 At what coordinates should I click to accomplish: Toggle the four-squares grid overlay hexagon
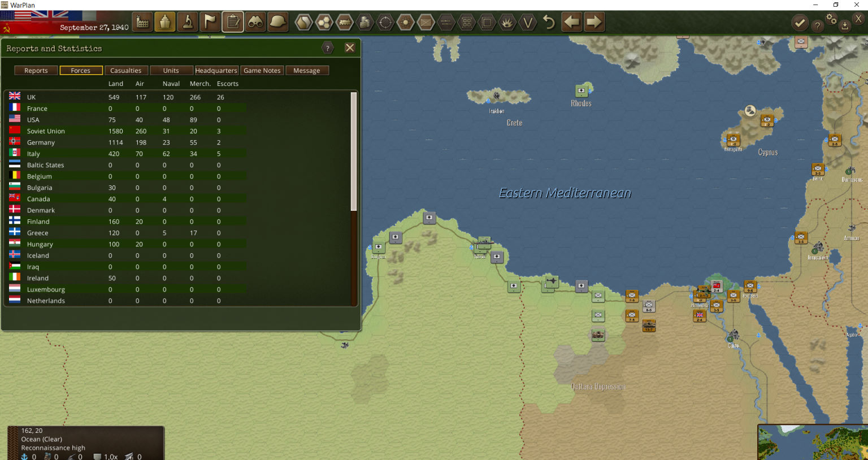tap(467, 23)
